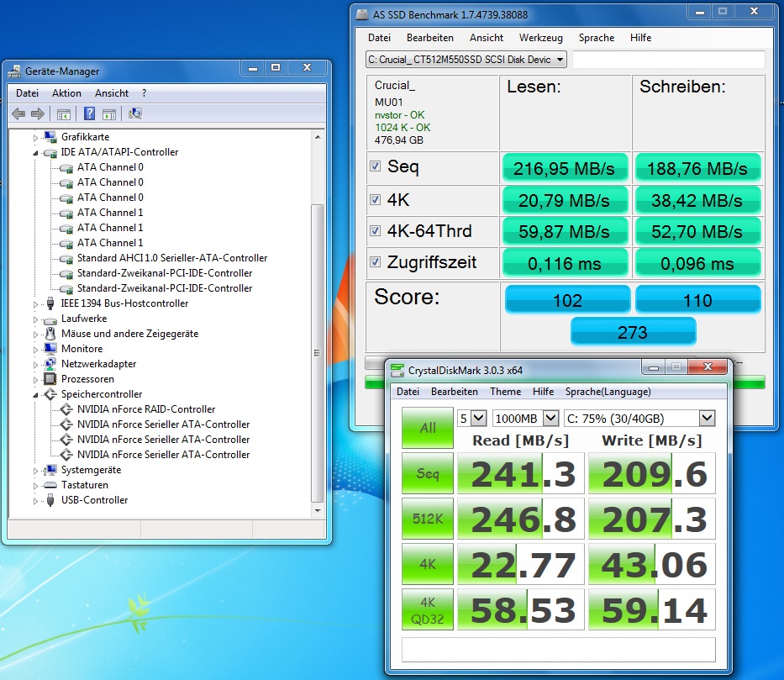Screen dimensions: 784x680
Task: Open the Sprache(Language) menu in CrystalDiskMark
Action: click(x=608, y=392)
